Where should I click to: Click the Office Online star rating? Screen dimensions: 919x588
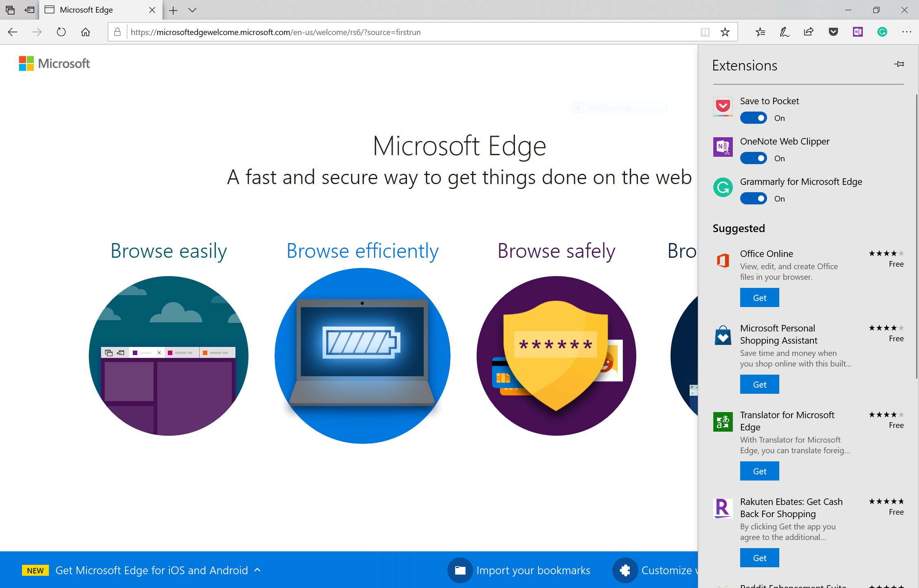[x=886, y=253]
